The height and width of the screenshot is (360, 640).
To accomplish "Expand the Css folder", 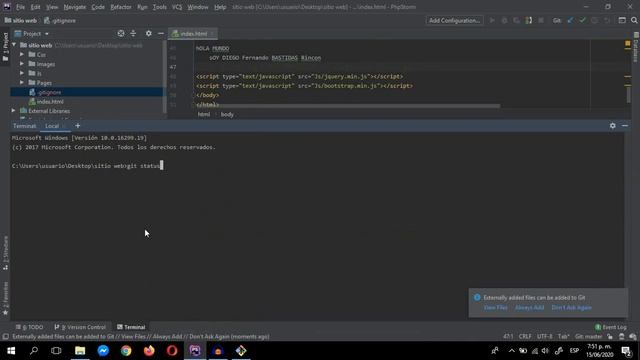I will [22, 54].
